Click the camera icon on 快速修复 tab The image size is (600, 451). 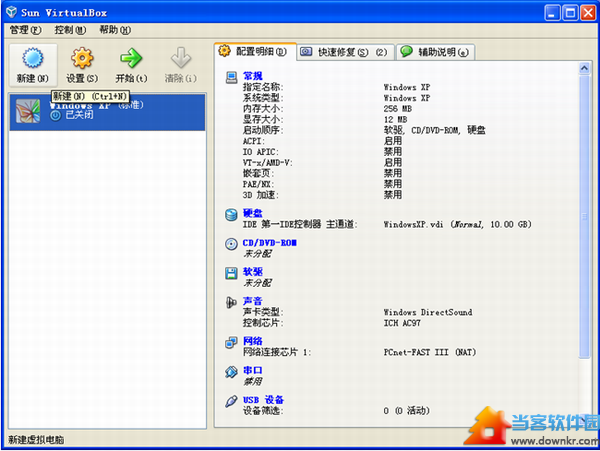click(x=306, y=52)
